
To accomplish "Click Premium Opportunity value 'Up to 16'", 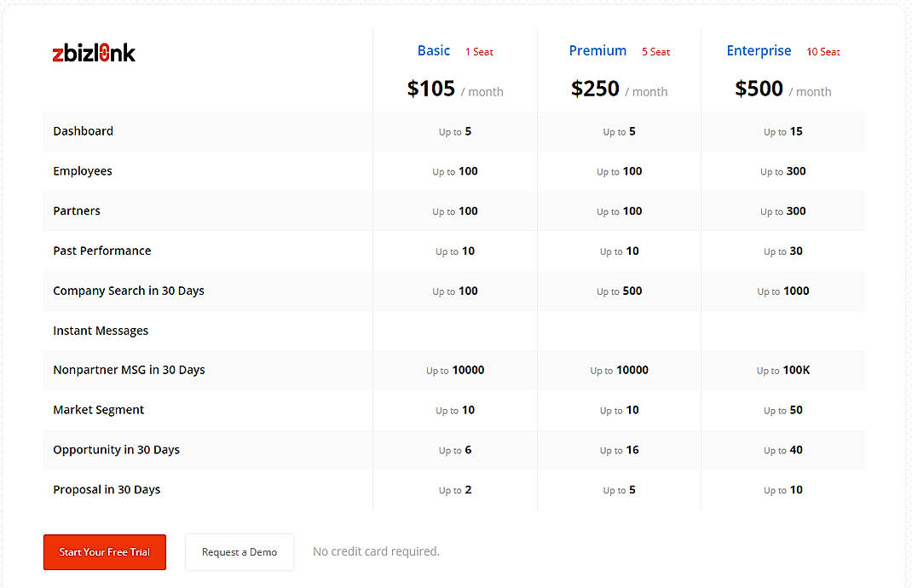I will click(619, 450).
